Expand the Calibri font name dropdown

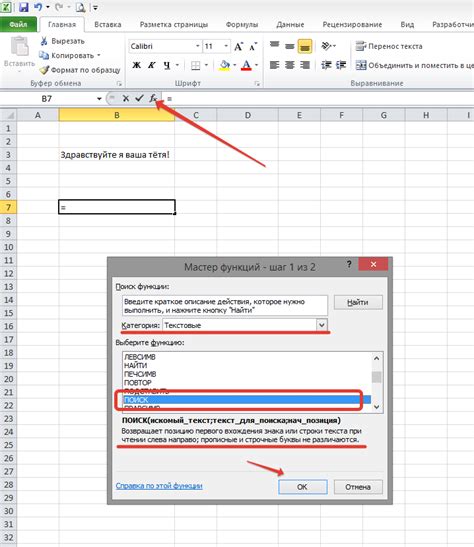(198, 46)
